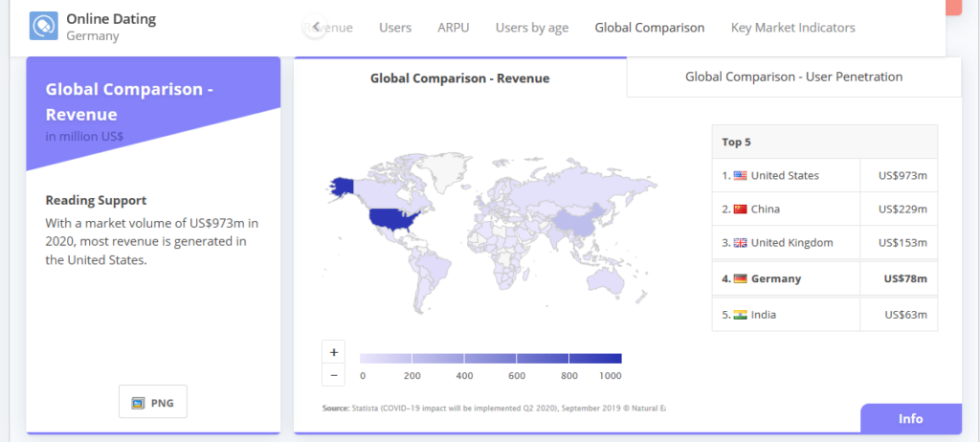Click the Germany subtitle under Online Dating

pyautogui.click(x=93, y=35)
